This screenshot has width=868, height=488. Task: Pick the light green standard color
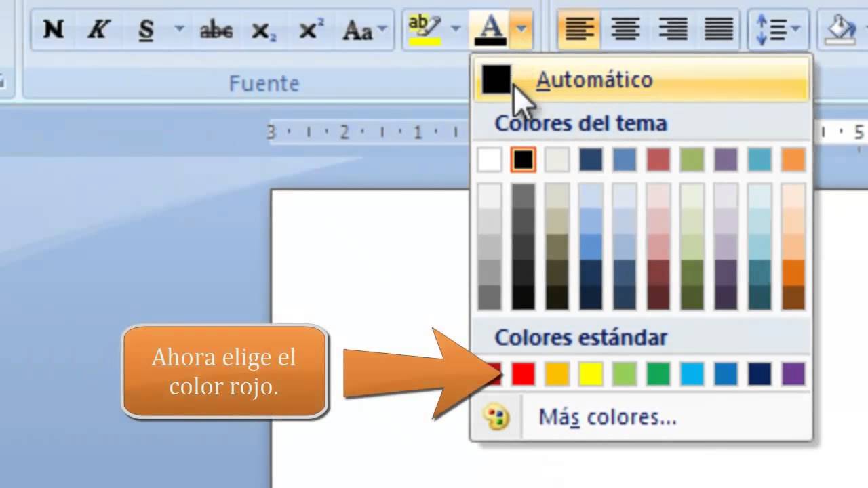(x=625, y=373)
